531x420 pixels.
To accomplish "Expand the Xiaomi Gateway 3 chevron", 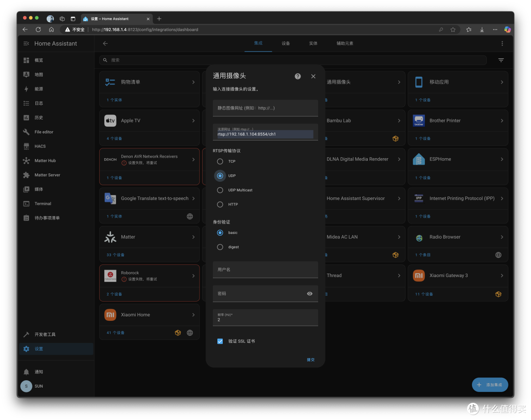I will (502, 276).
